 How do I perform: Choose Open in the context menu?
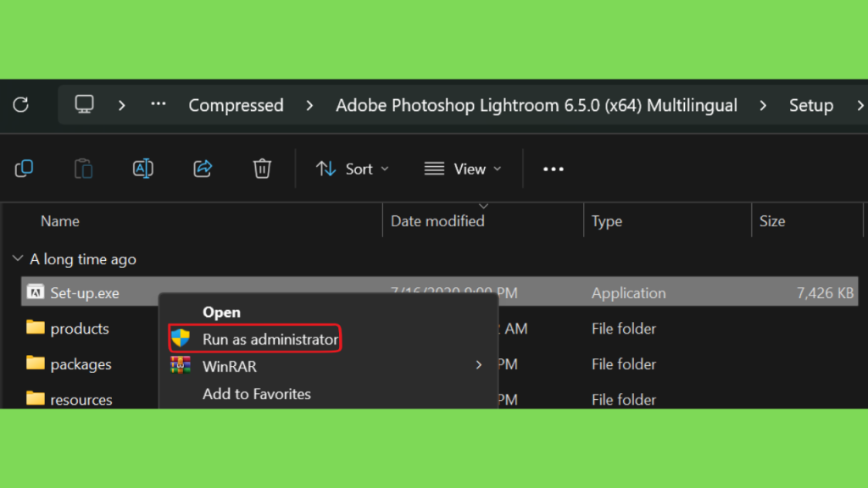[x=221, y=312]
